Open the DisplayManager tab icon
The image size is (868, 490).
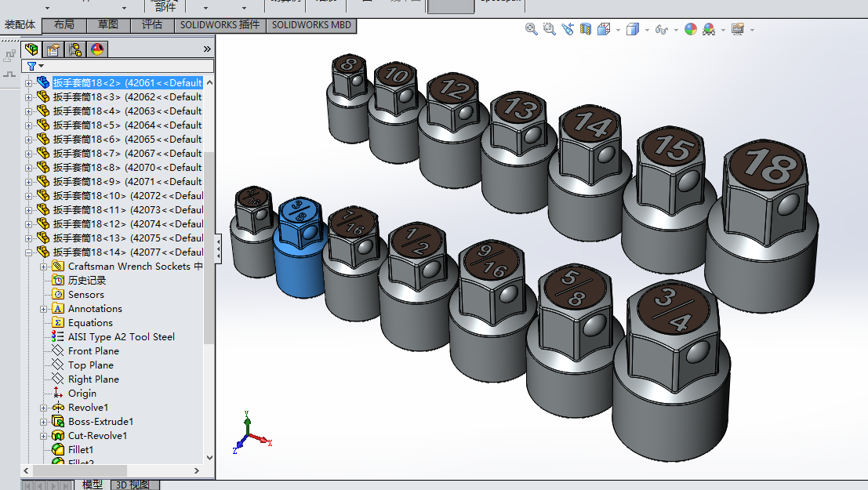[x=97, y=49]
